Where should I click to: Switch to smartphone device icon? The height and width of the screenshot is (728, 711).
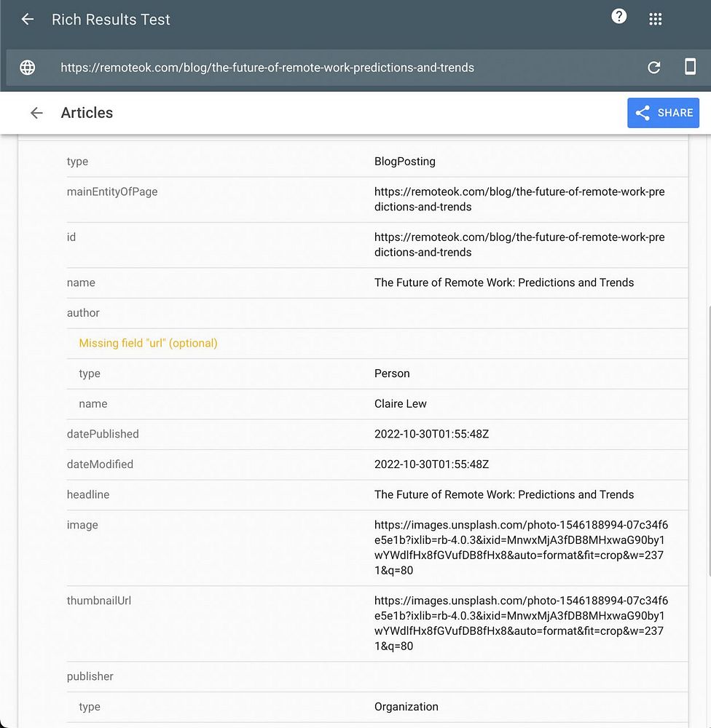(691, 67)
